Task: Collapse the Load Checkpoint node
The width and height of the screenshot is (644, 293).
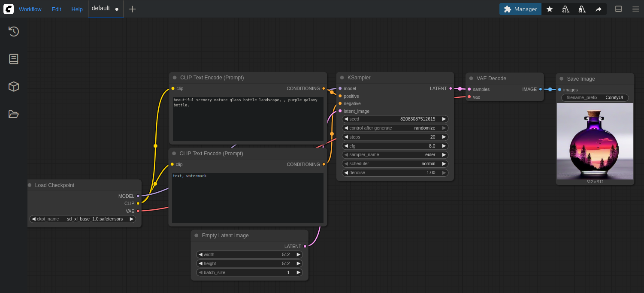Action: [29, 185]
